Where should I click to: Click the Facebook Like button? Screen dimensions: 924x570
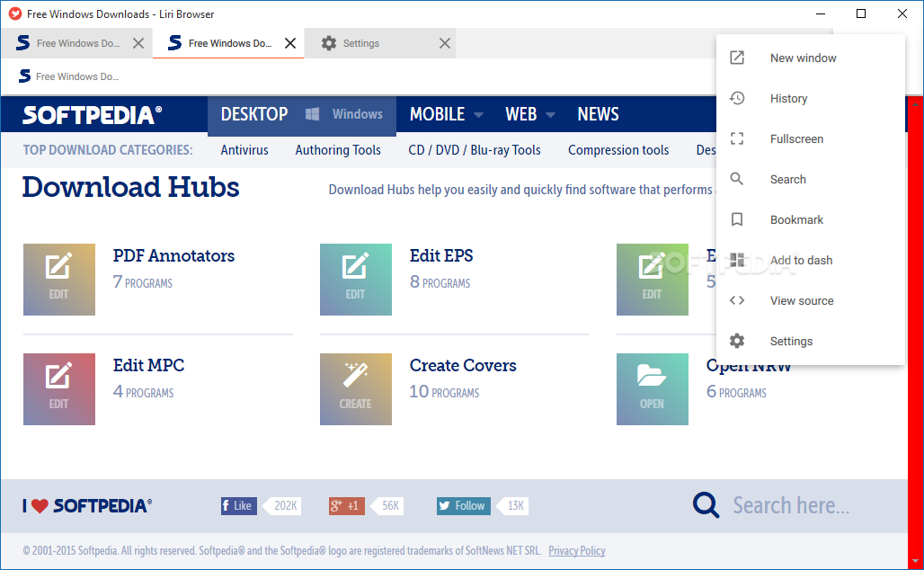[239, 506]
